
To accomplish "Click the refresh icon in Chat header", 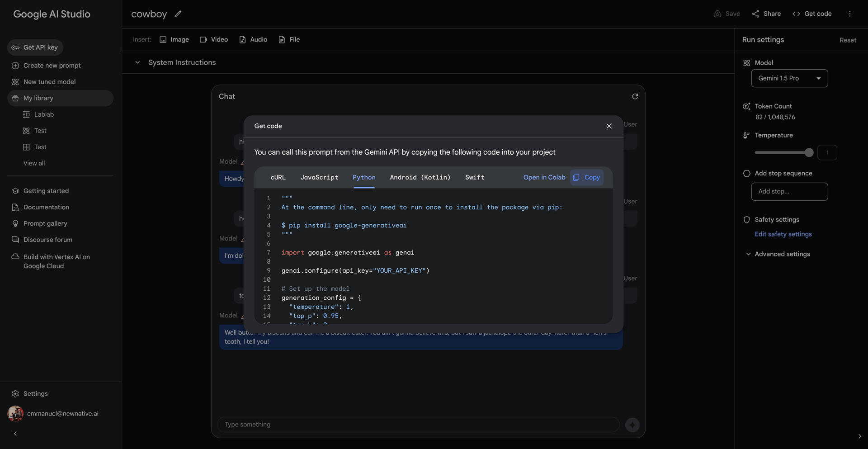I will point(635,96).
